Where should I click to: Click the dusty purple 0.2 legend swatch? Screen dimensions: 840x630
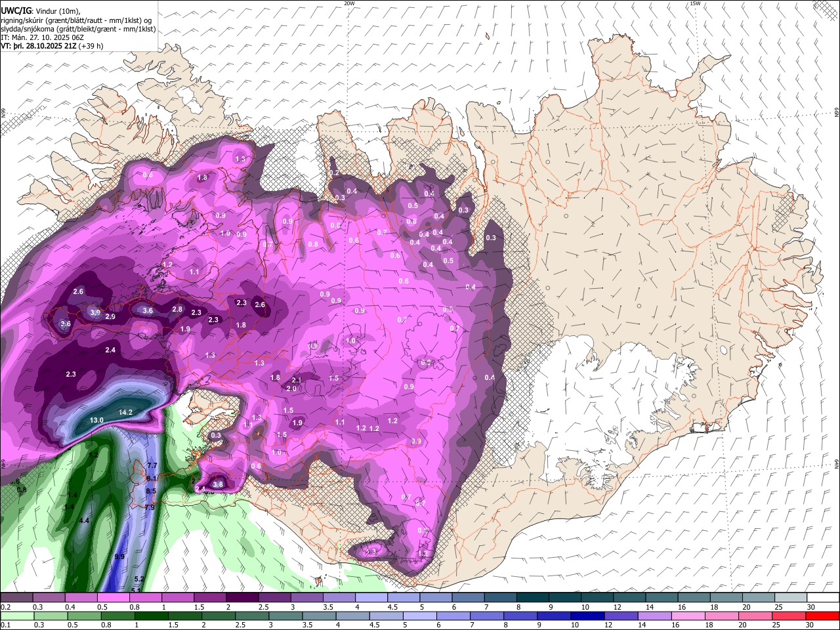(x=16, y=598)
